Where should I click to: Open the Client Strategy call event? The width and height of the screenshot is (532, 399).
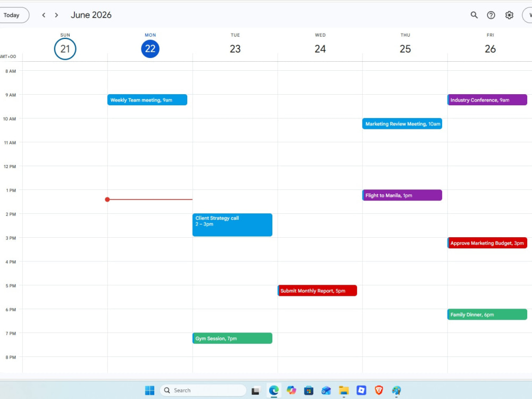coord(232,225)
